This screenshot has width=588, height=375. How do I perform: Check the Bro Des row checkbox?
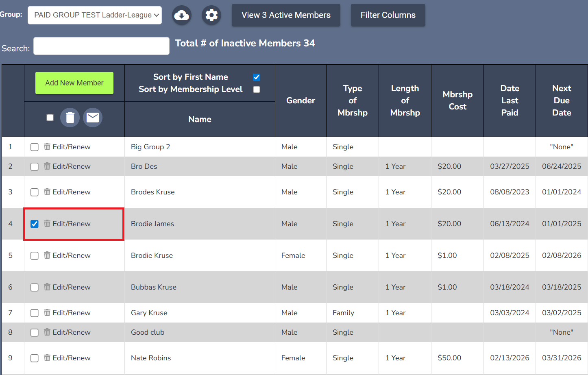click(35, 166)
